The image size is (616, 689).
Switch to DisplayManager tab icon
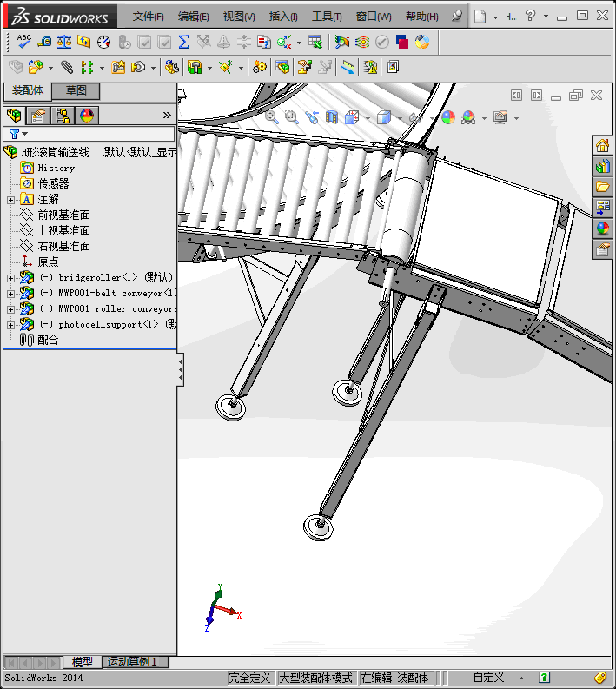[x=87, y=116]
